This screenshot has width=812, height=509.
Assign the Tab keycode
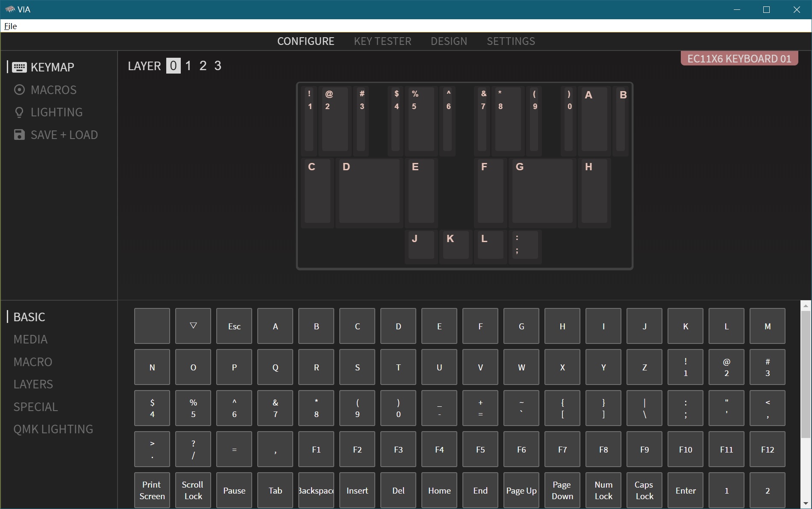click(275, 490)
